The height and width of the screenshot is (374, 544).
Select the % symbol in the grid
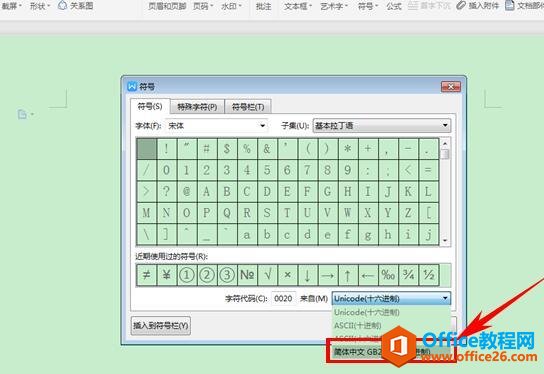(247, 149)
